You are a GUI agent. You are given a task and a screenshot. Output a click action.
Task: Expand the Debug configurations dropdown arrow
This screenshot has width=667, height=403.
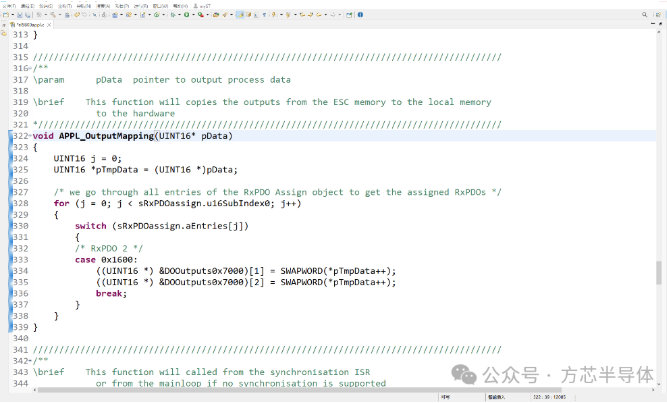[180, 14]
